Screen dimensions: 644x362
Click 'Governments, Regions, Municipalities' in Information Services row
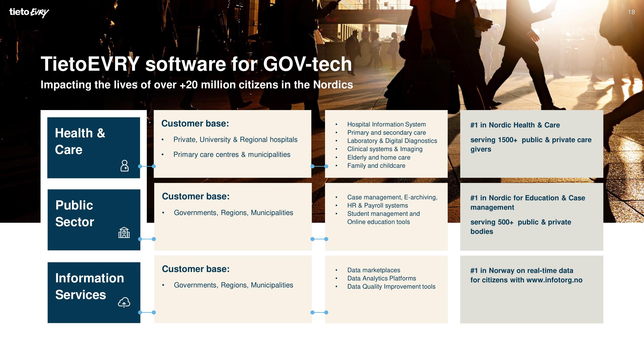pyautogui.click(x=233, y=285)
